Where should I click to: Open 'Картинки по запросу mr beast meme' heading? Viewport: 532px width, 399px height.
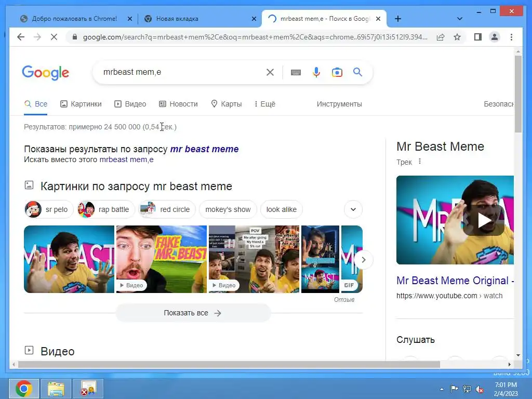point(136,187)
